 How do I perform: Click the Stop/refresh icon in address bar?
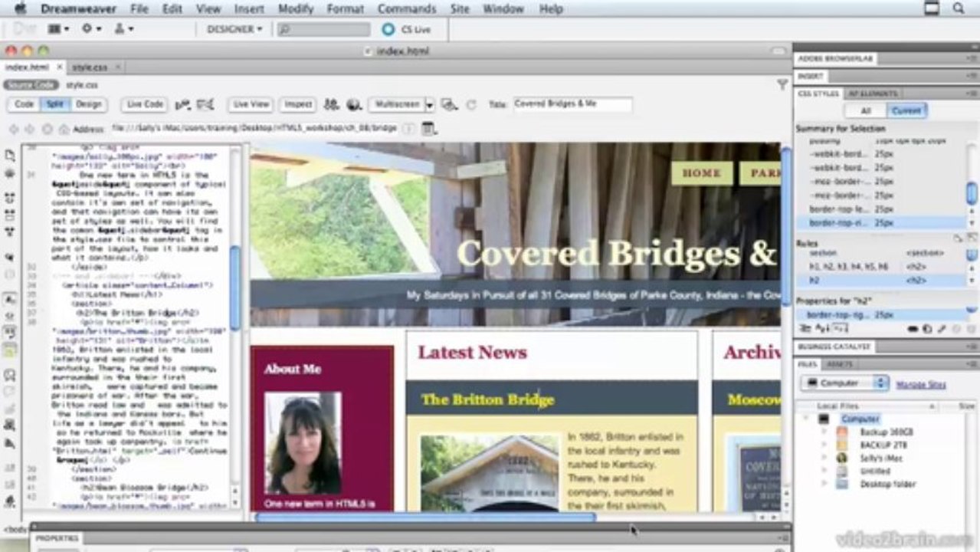pos(47,129)
